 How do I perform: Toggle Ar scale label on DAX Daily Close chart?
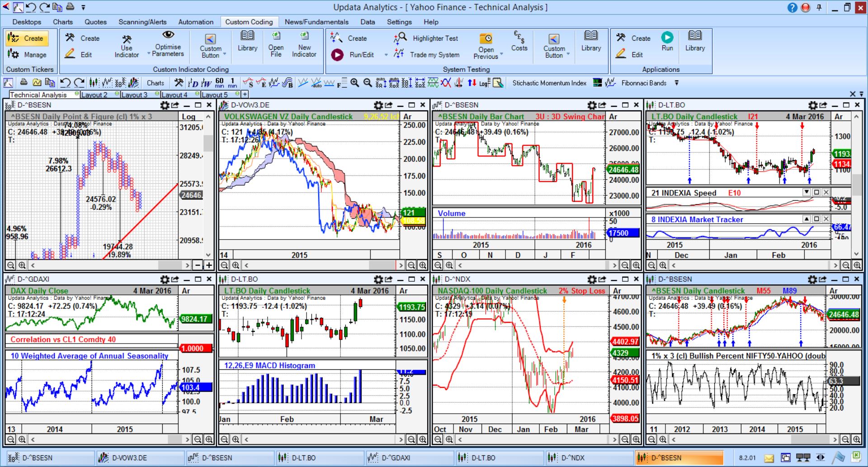click(x=186, y=291)
